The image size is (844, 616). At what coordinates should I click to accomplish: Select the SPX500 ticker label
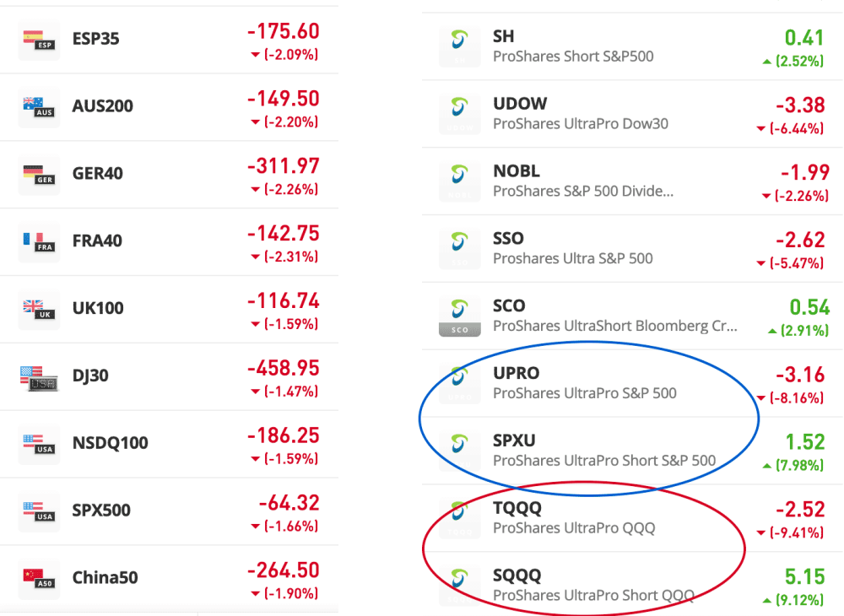pos(101,511)
